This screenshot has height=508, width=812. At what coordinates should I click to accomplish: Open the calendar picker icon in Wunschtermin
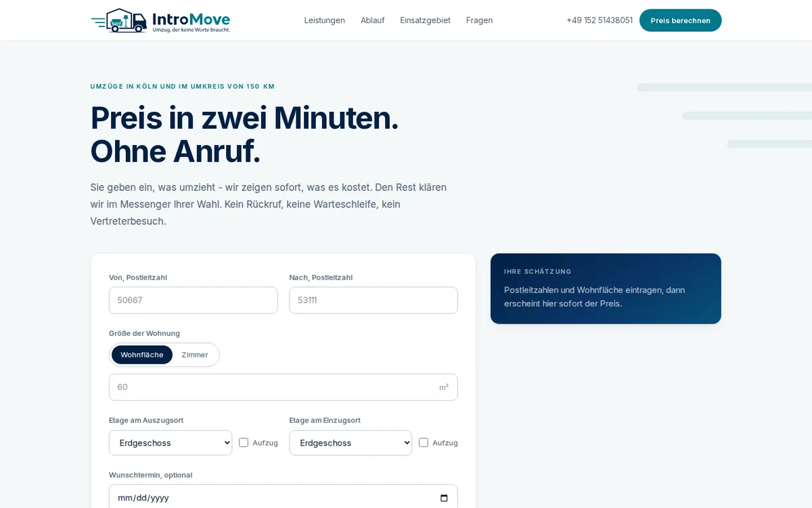coord(444,498)
